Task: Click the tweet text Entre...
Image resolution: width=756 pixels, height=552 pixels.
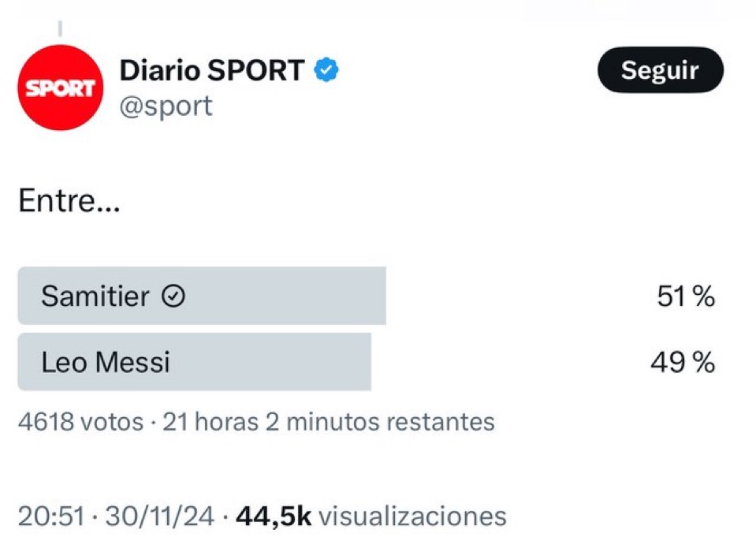Action: (69, 202)
